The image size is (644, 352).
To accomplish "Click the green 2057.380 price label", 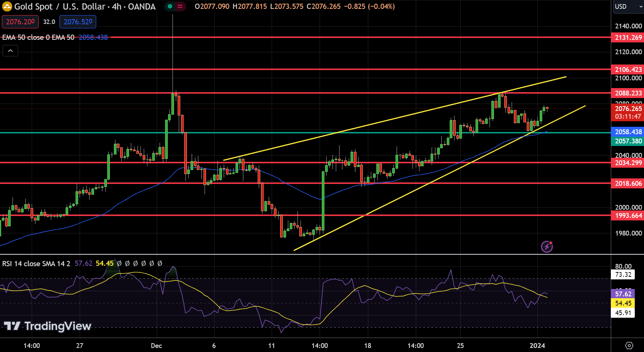I will [x=628, y=141].
